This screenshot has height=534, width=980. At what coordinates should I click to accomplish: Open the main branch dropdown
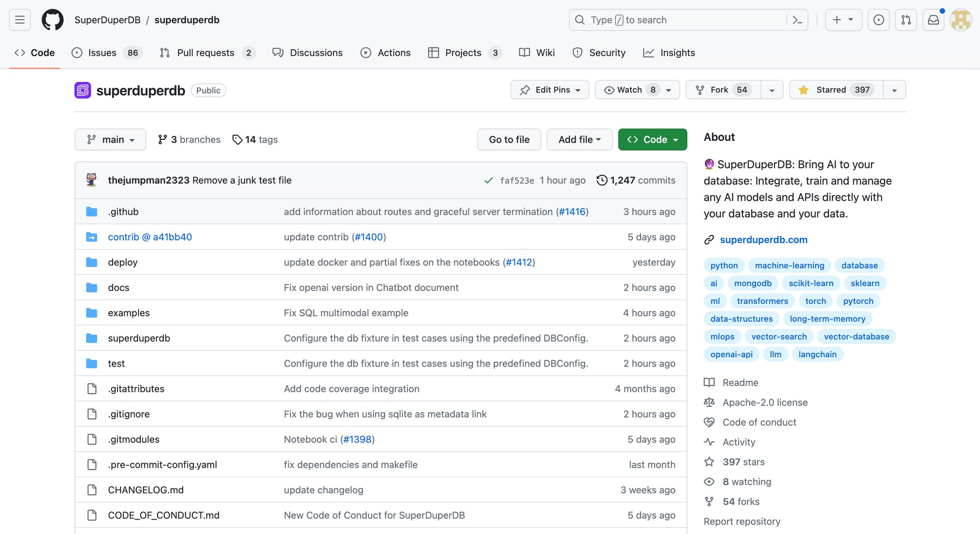(x=111, y=139)
